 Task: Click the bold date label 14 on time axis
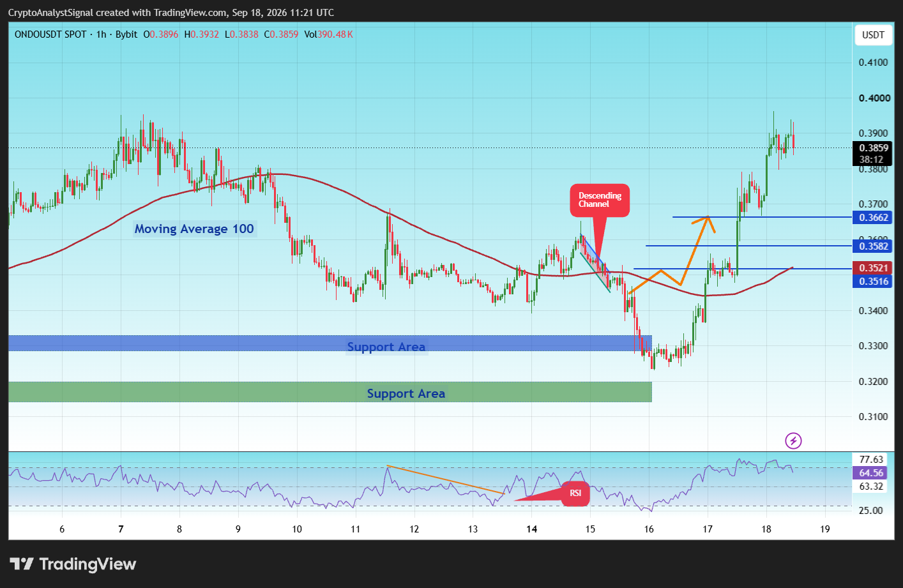(x=531, y=529)
